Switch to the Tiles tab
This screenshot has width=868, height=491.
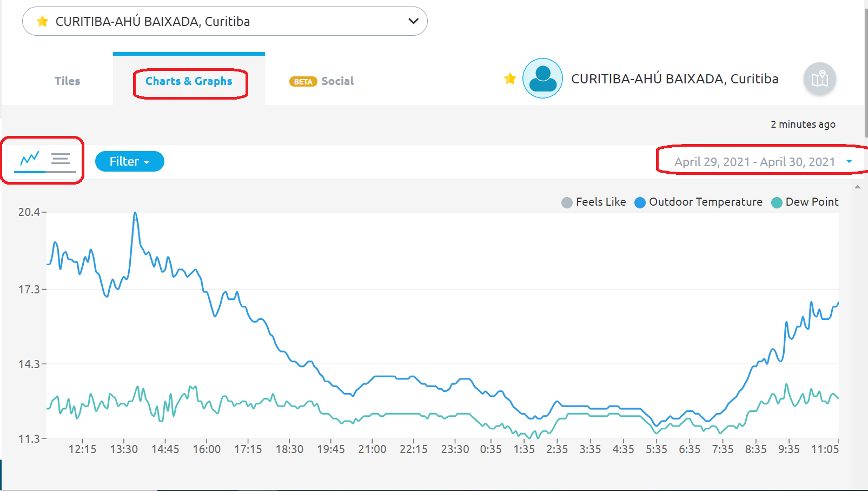[67, 81]
